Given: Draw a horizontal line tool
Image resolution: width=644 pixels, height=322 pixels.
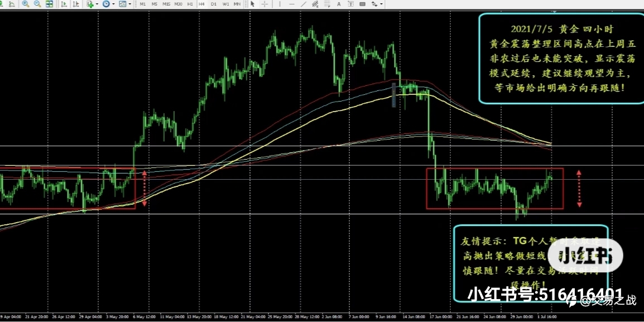Looking at the screenshot, I should click(292, 4).
